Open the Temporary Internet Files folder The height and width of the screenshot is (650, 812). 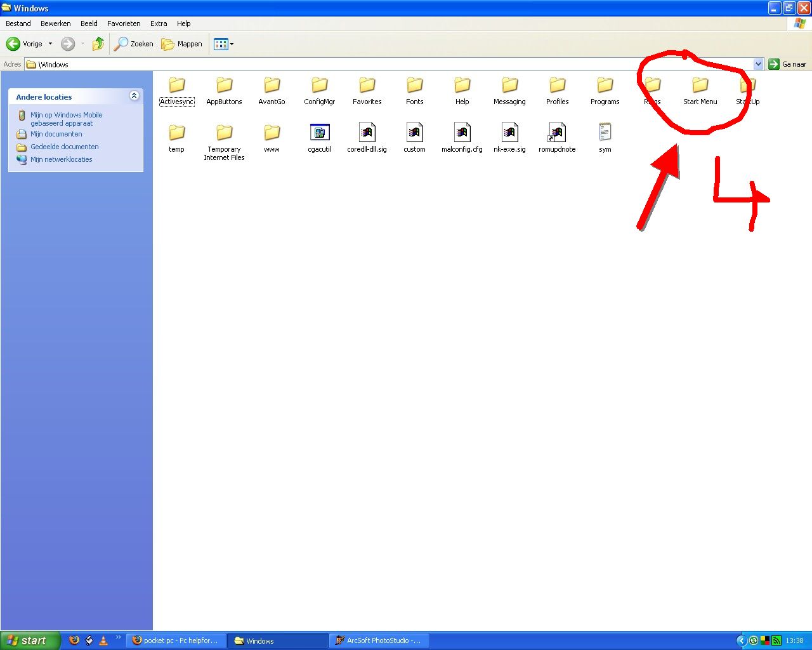[224, 142]
